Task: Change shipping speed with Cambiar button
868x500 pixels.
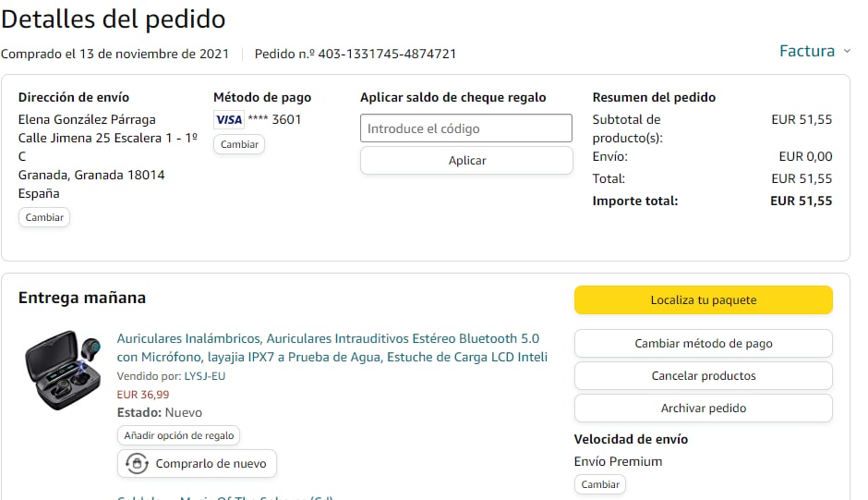Action: [x=600, y=484]
